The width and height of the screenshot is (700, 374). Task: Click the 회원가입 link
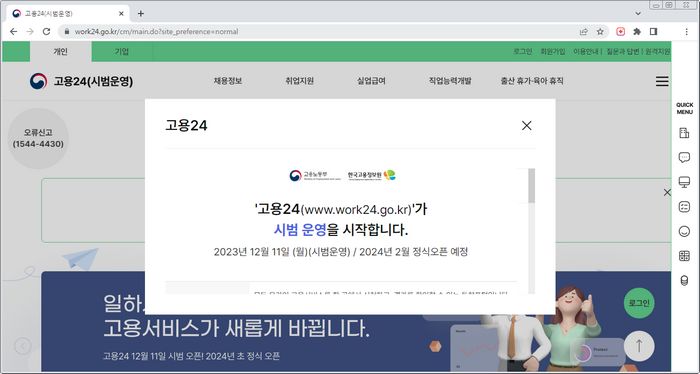tap(553, 52)
